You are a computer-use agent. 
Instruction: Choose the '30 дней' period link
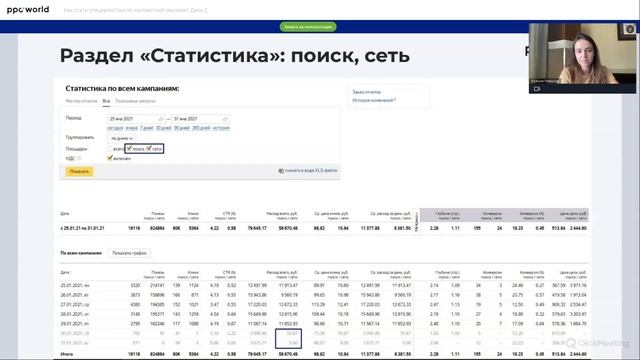[x=163, y=128]
